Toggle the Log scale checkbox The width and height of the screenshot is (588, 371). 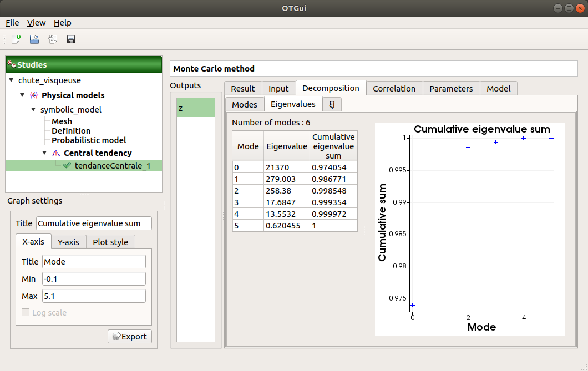tap(25, 312)
